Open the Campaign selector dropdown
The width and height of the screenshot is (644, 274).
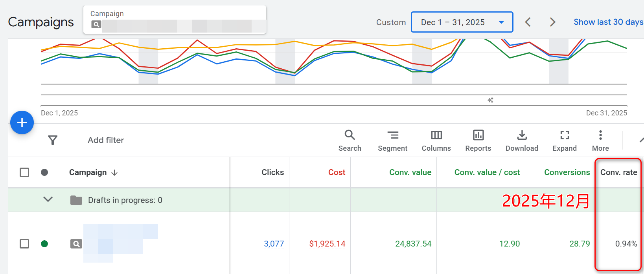[175, 20]
